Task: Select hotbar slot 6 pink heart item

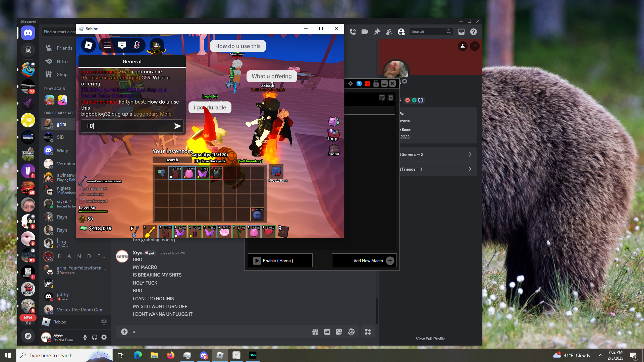Action: point(224,232)
